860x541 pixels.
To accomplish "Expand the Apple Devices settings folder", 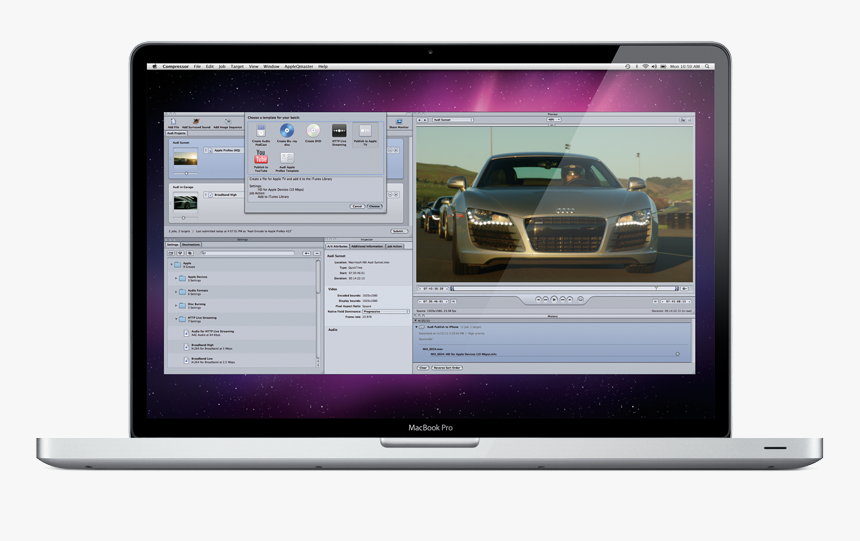I will pos(177,278).
